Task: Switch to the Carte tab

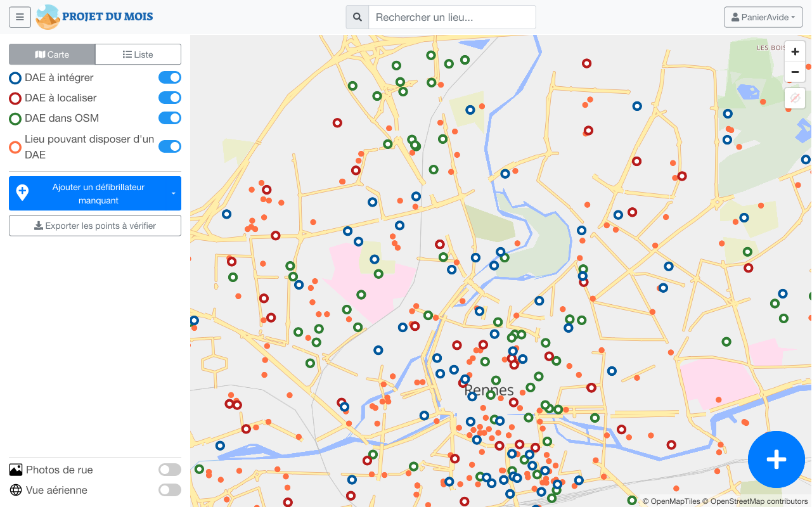Action: [52, 55]
